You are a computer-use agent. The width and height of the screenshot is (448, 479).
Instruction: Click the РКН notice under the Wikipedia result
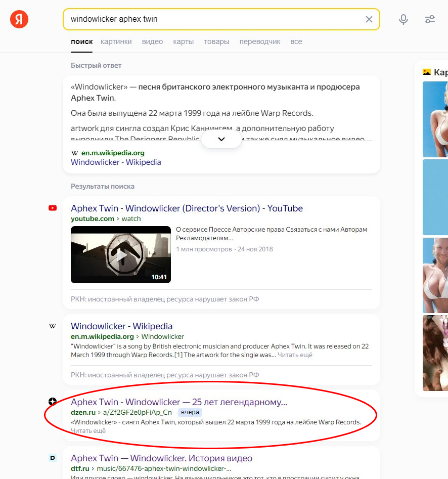[x=165, y=375]
